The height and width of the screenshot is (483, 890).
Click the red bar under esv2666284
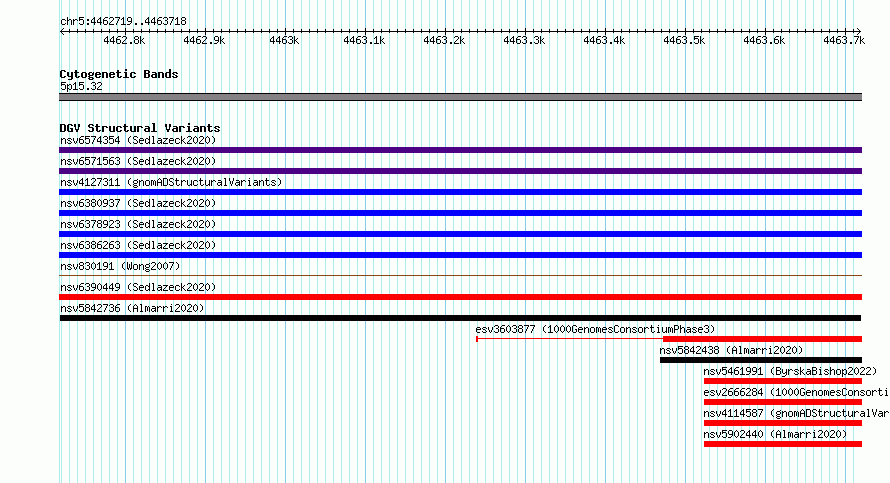pyautogui.click(x=783, y=402)
